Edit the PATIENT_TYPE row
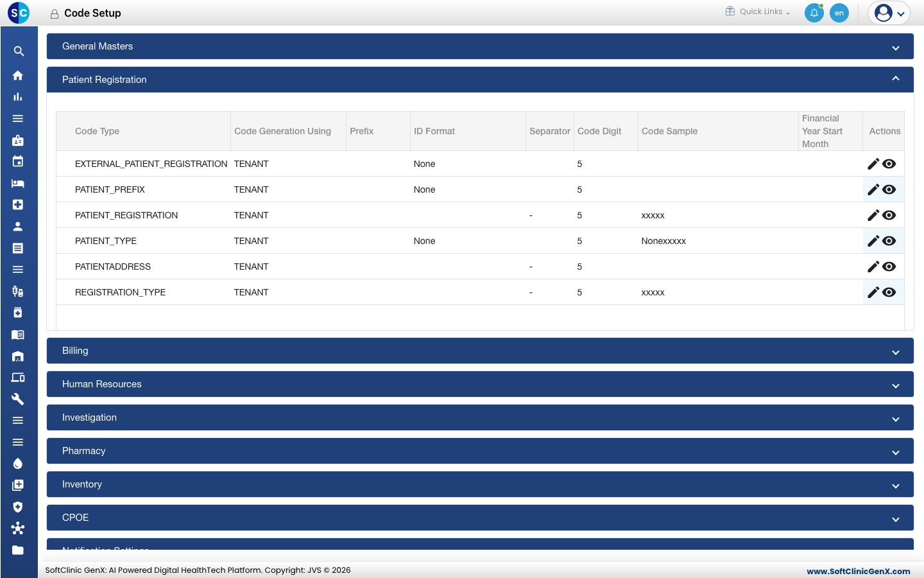 [873, 241]
